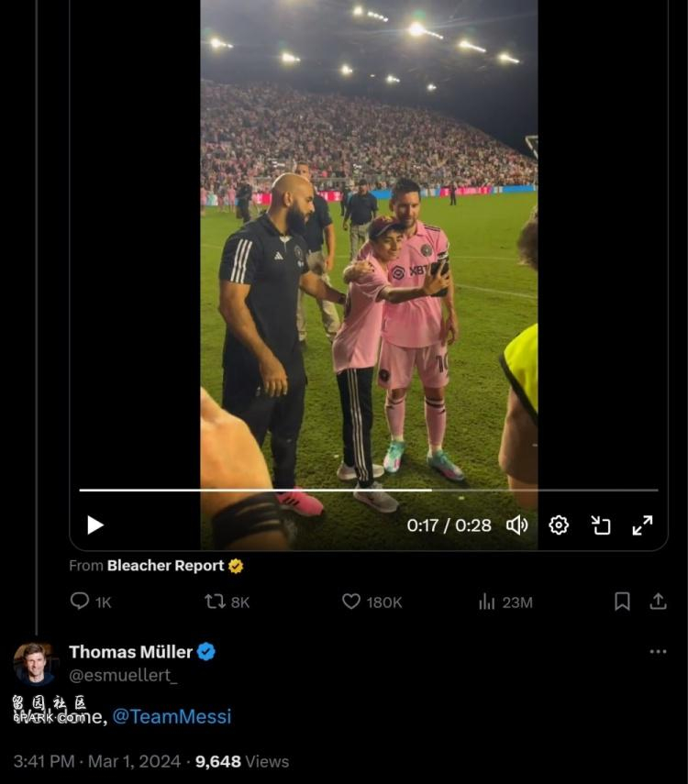
Task: Play the paused video
Action: (95, 525)
